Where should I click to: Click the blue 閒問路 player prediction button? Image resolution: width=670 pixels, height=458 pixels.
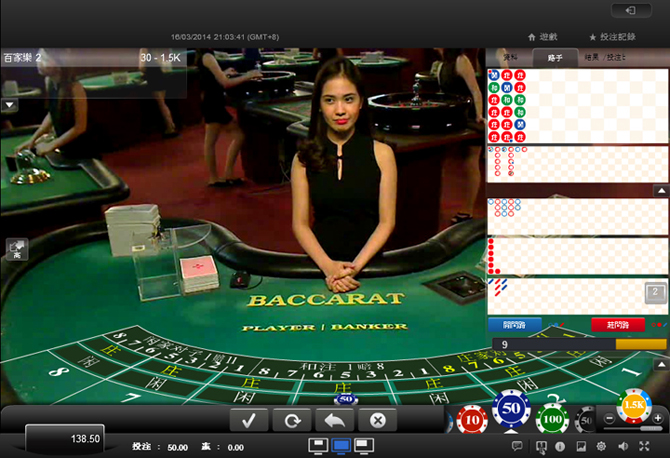tap(514, 325)
